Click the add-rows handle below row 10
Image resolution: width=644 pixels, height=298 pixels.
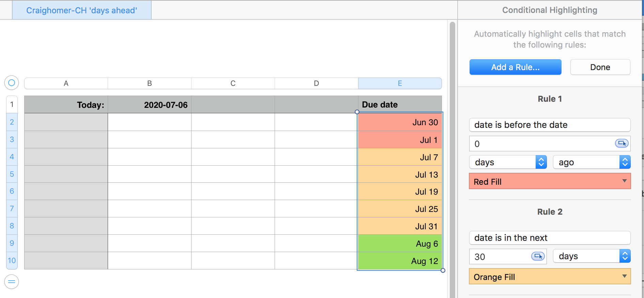[12, 282]
